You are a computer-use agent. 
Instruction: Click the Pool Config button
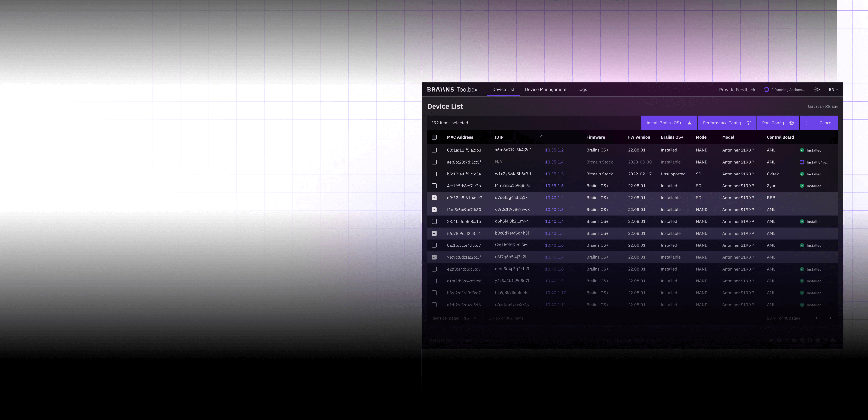coord(778,123)
